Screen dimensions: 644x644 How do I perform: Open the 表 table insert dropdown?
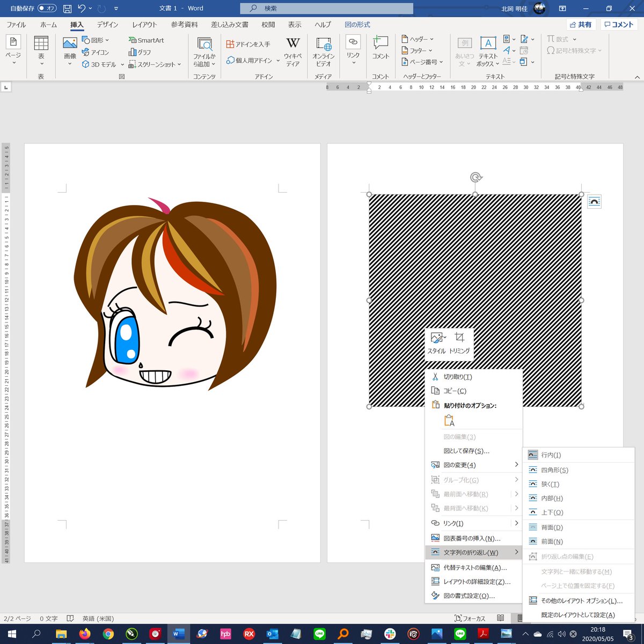[41, 51]
